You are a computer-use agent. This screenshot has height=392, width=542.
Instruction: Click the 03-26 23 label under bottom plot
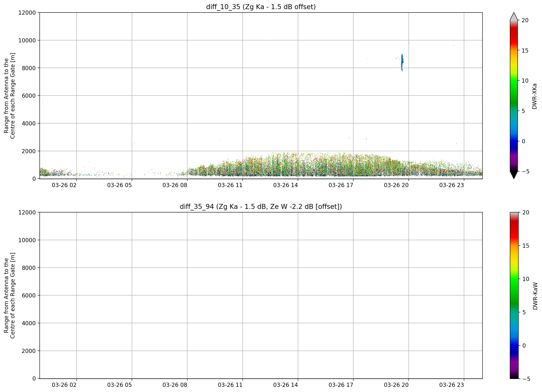coord(452,385)
